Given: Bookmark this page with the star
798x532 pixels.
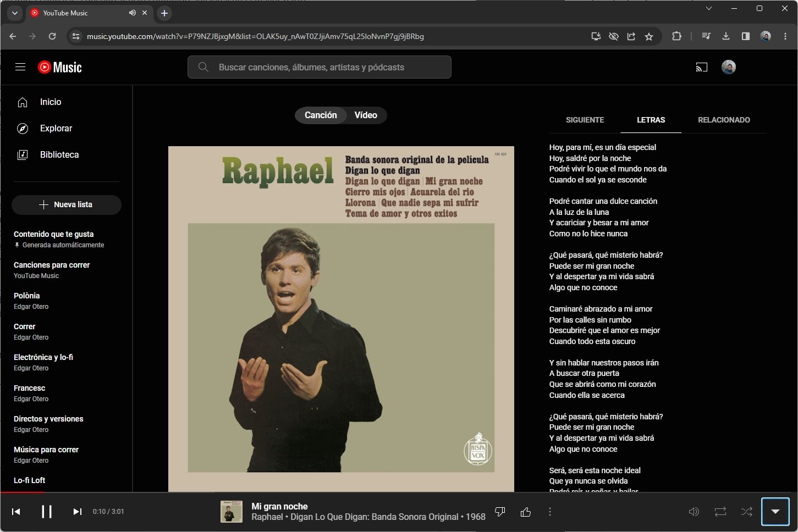Looking at the screenshot, I should (x=649, y=36).
